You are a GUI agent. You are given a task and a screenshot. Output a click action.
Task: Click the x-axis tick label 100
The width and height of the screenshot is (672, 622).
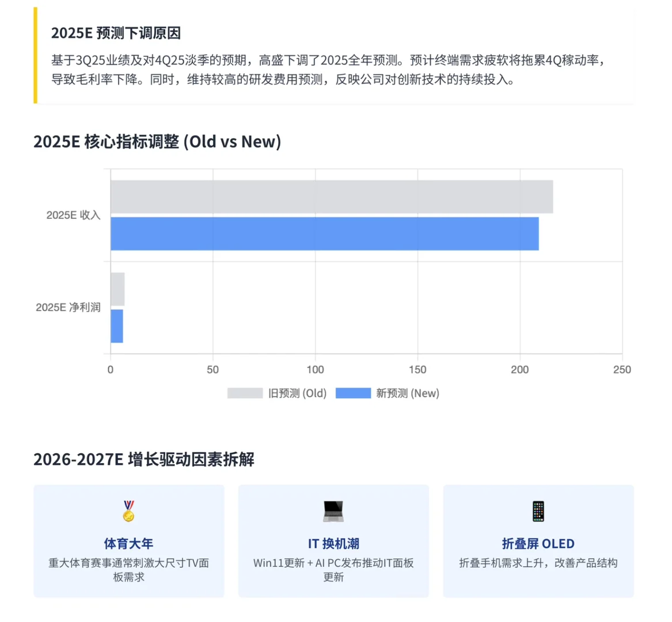(x=316, y=370)
